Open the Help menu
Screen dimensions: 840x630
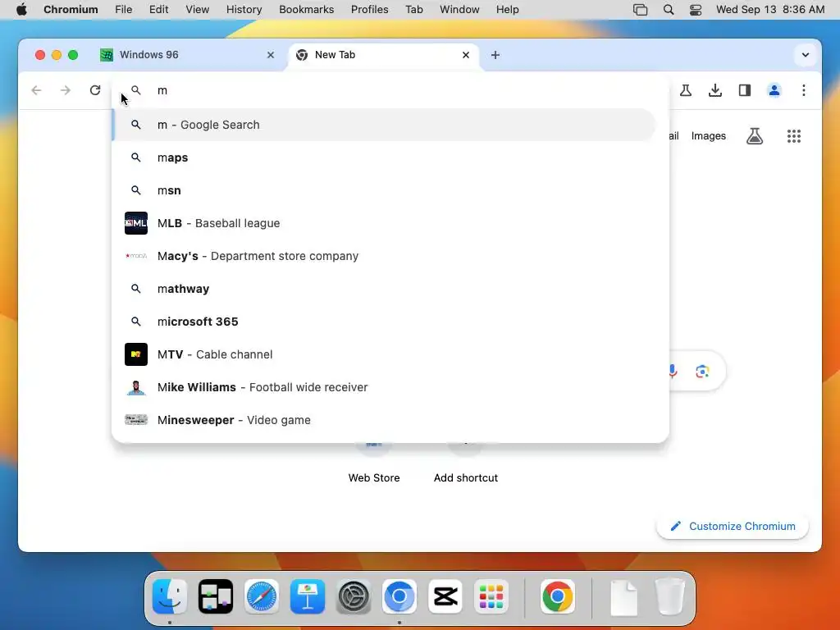click(507, 10)
